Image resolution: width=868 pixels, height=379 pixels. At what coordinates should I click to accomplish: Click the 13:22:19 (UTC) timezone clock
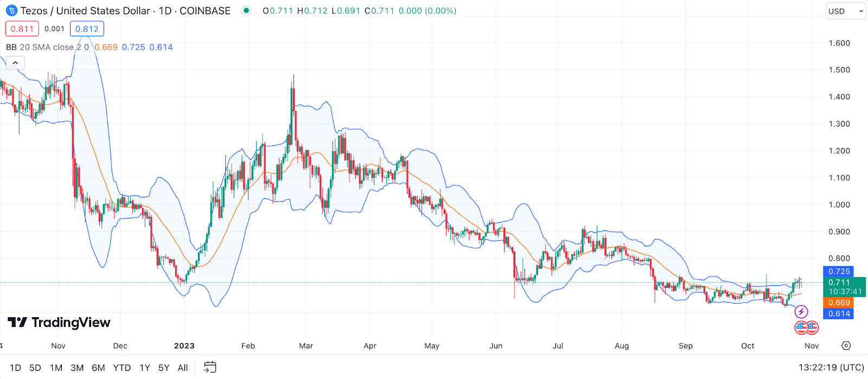pyautogui.click(x=831, y=368)
